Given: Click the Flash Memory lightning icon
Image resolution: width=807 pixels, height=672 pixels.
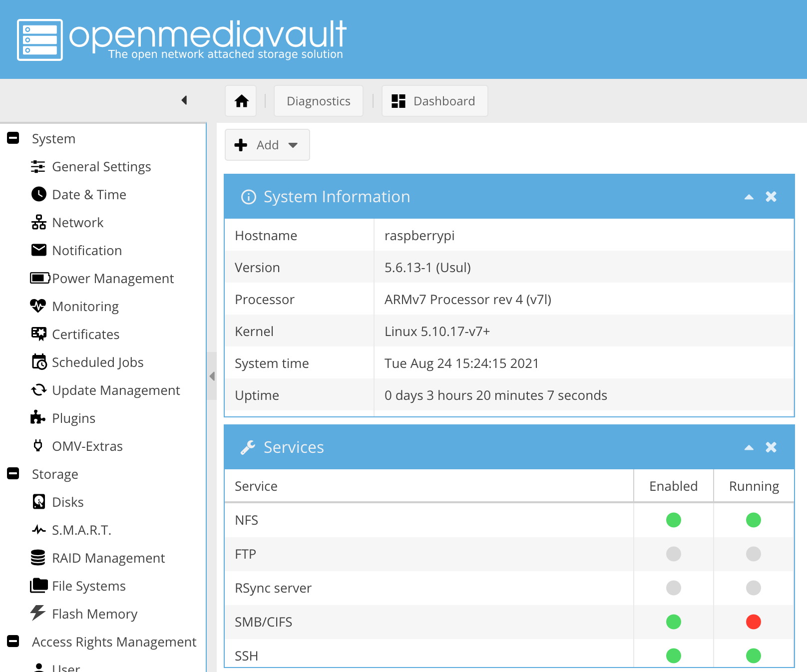Looking at the screenshot, I should [x=38, y=613].
